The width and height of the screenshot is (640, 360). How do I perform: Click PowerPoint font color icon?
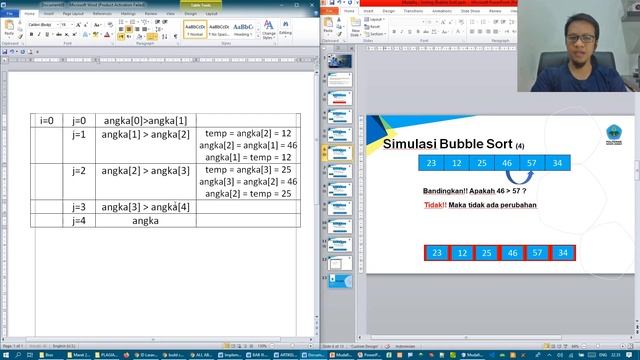pyautogui.click(x=458, y=31)
